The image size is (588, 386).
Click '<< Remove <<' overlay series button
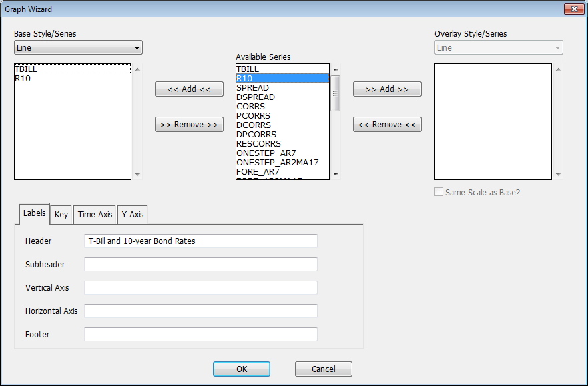387,125
